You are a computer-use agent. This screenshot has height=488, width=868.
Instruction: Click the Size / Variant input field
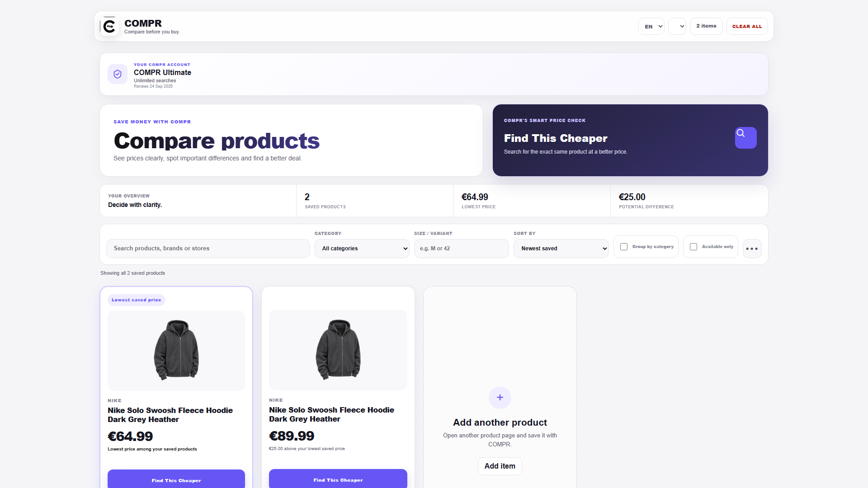coord(462,249)
